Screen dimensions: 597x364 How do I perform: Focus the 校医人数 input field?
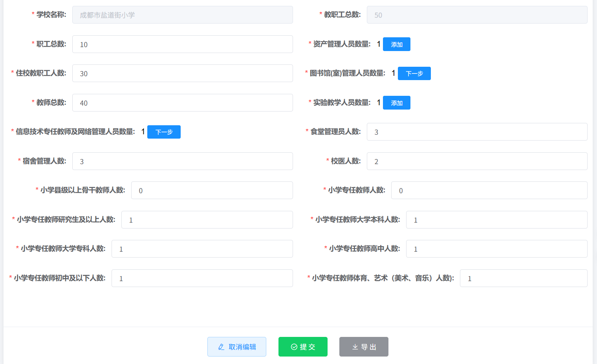(477, 161)
